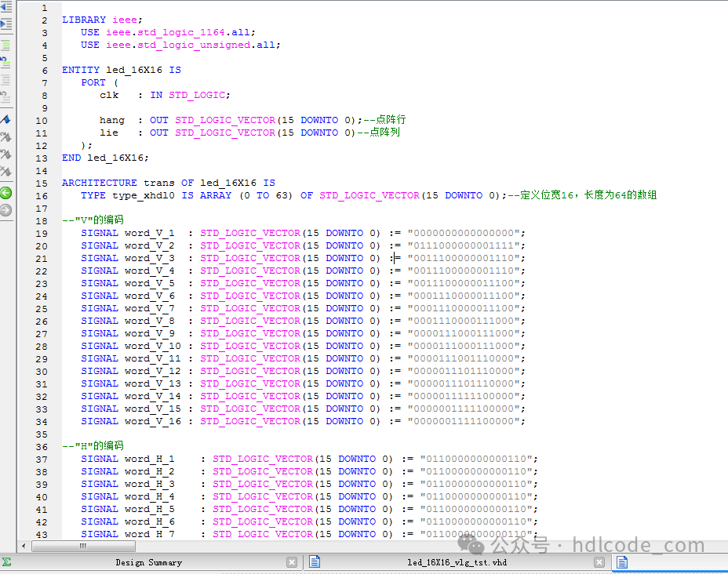
Task: Click the value "0000001111100000" of word_V_16
Action: [x=464, y=421]
